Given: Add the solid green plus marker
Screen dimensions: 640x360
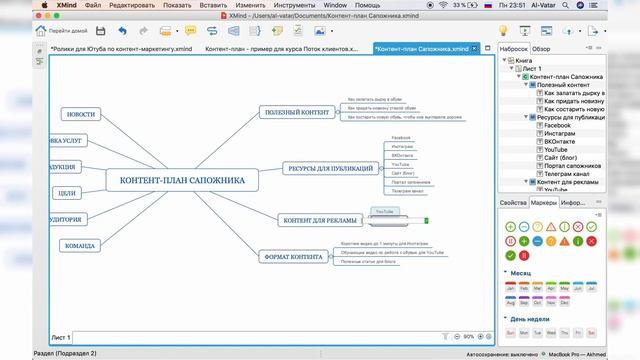Looking at the screenshot, I should click(x=524, y=241).
